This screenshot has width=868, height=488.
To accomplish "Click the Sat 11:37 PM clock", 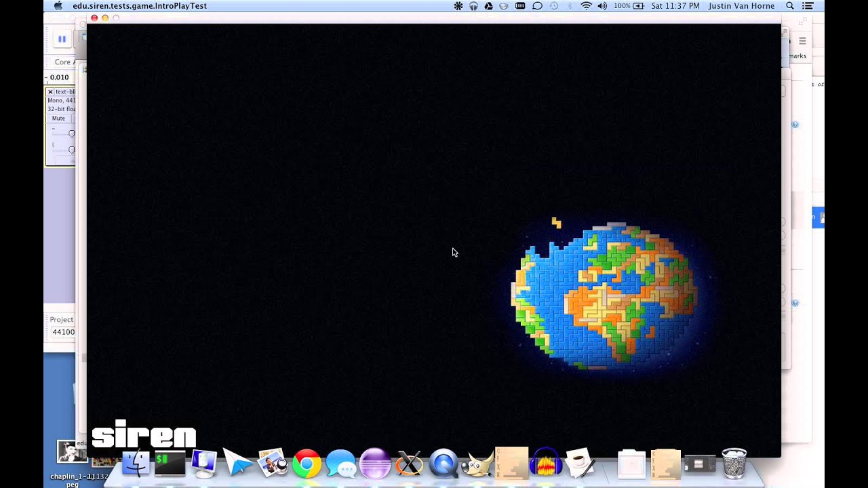I will click(675, 5).
